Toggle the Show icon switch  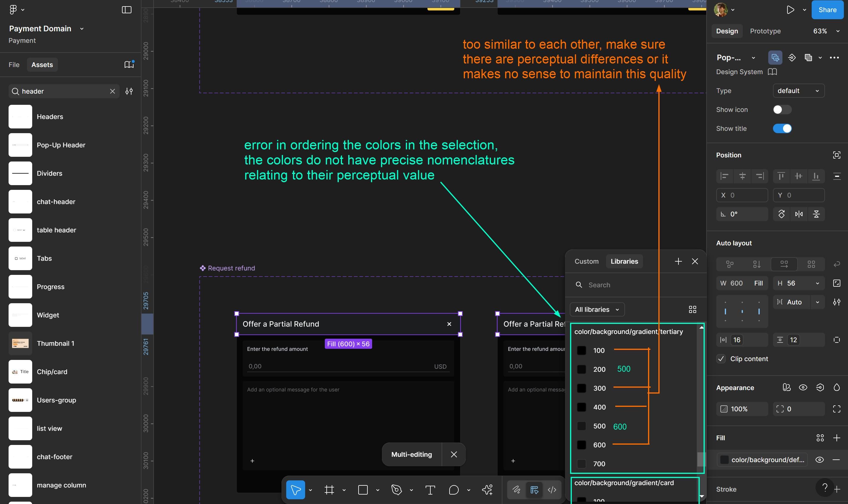(x=782, y=110)
